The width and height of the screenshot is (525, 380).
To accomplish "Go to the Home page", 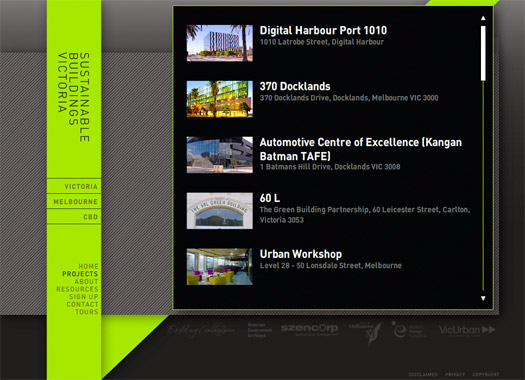I will [x=88, y=267].
